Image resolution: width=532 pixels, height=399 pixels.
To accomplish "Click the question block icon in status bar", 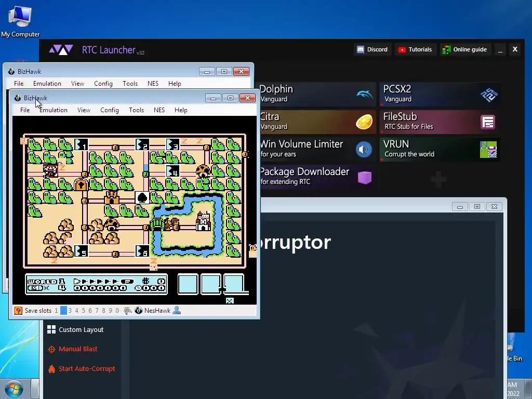I will pyautogui.click(x=18, y=311).
